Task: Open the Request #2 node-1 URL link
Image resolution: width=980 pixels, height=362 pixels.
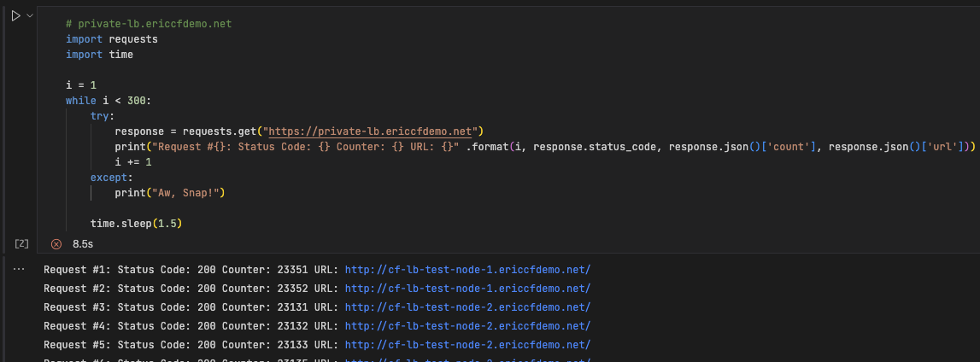Action: (467, 289)
